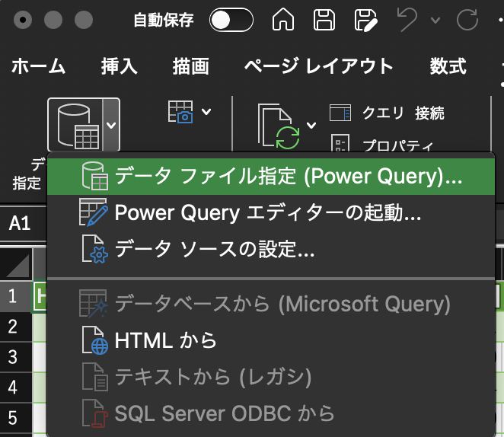504x437 pixels.
Task: Click the macOS window zoom dot button
Action: coord(84,20)
